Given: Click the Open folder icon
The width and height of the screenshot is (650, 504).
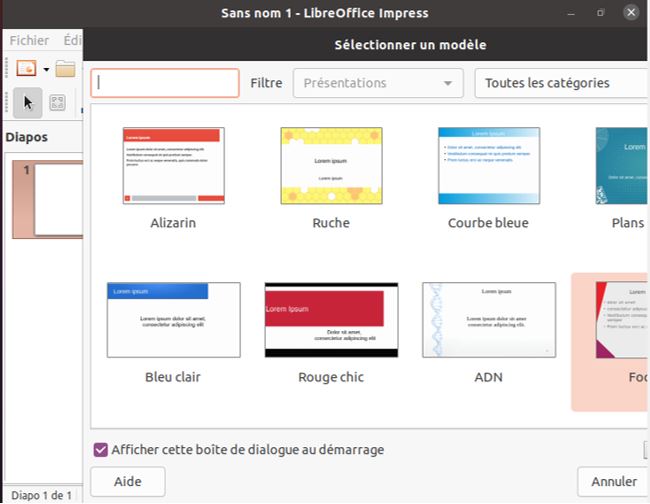Looking at the screenshot, I should point(66,69).
